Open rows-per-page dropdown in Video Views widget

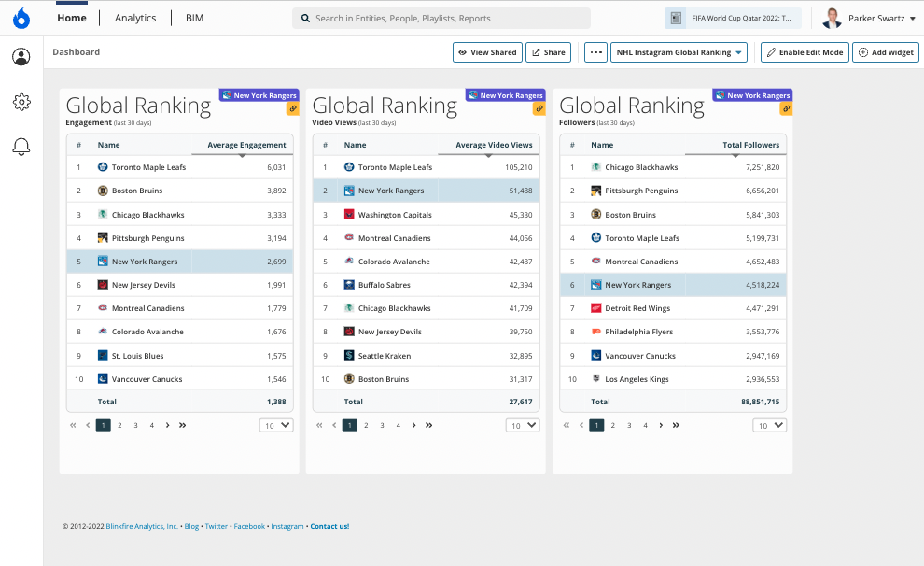523,425
